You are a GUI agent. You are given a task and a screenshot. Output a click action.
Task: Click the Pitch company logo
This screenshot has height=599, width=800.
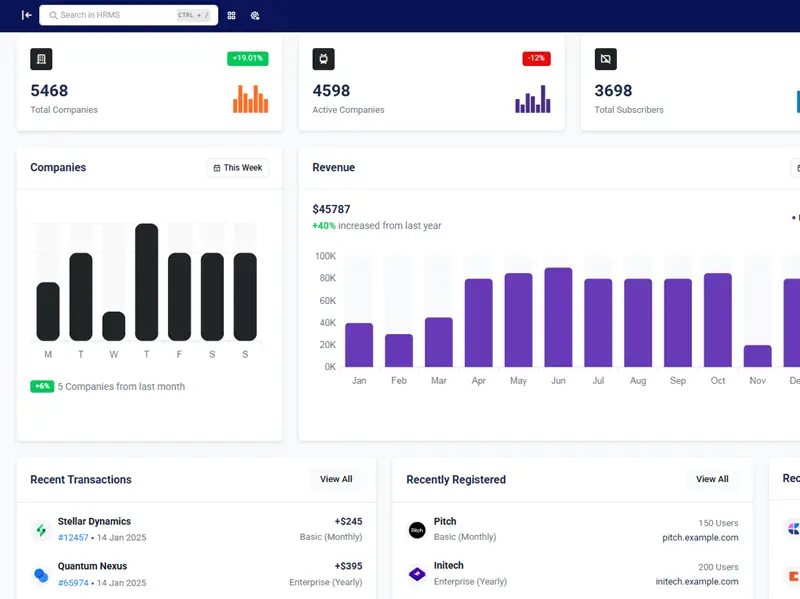point(417,530)
